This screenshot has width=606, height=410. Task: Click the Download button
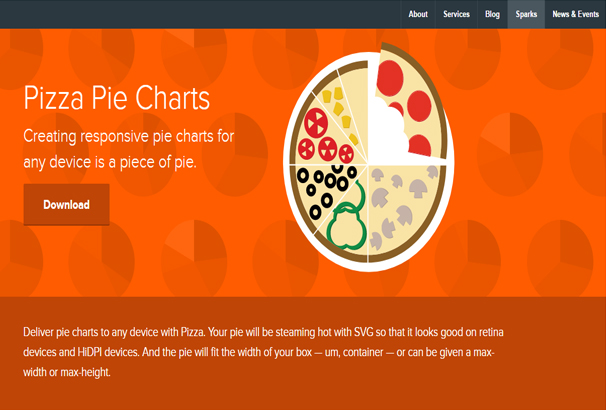(66, 204)
